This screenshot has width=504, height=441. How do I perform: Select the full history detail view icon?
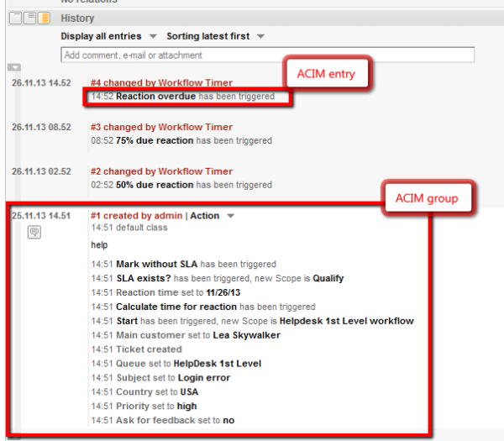44,18
